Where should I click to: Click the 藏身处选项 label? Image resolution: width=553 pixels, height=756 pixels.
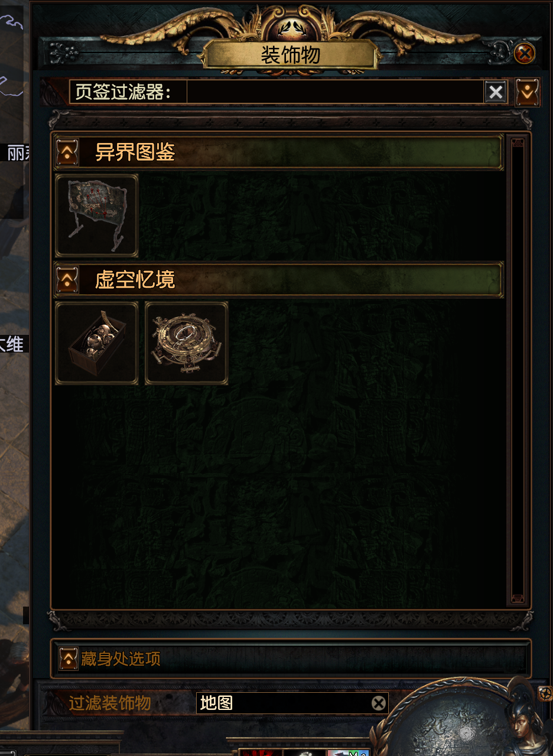(121, 659)
